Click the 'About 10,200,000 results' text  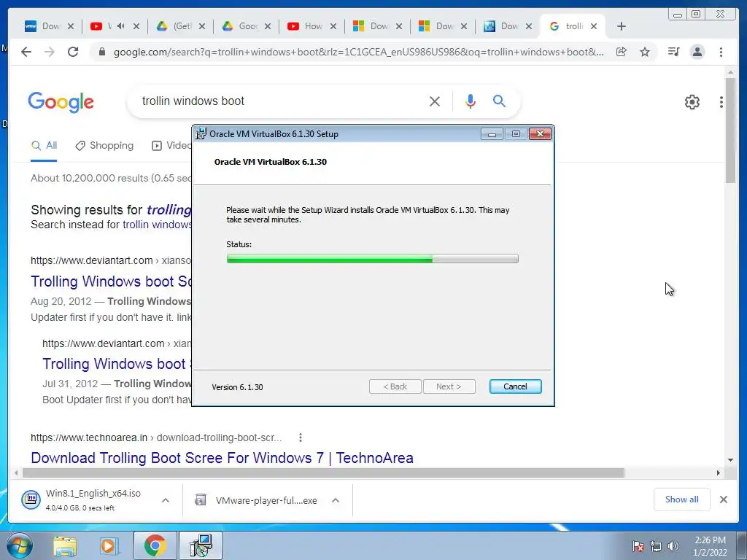pos(111,178)
